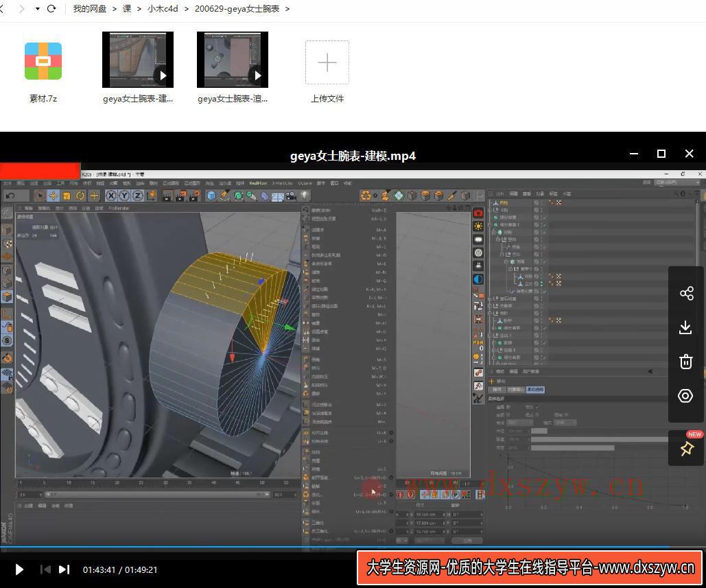Viewport: 706px width, 588px height.
Task: Click the undo arrow in the Cinema 4D toolbar
Action: (10, 196)
